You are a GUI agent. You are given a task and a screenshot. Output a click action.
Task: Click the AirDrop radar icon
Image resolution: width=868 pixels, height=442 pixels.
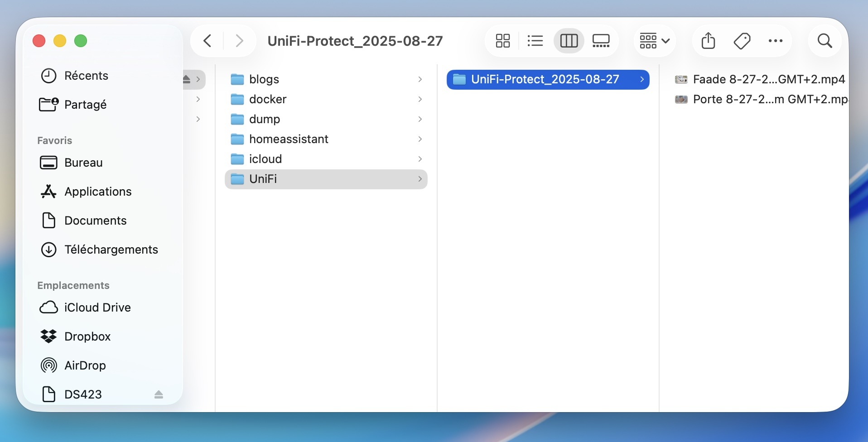pos(48,365)
